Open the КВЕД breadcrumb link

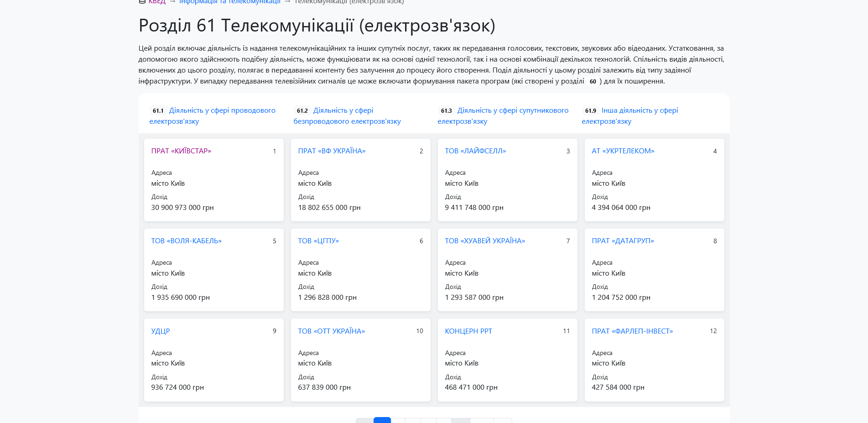click(x=156, y=2)
